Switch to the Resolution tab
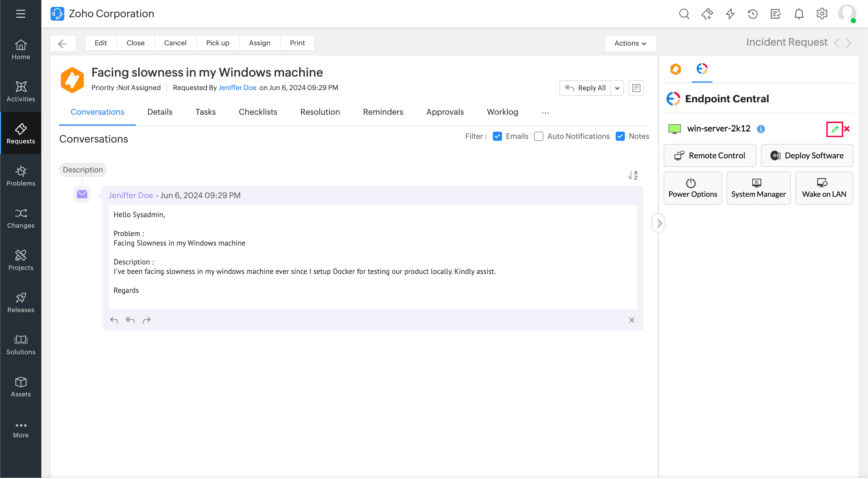 320,112
